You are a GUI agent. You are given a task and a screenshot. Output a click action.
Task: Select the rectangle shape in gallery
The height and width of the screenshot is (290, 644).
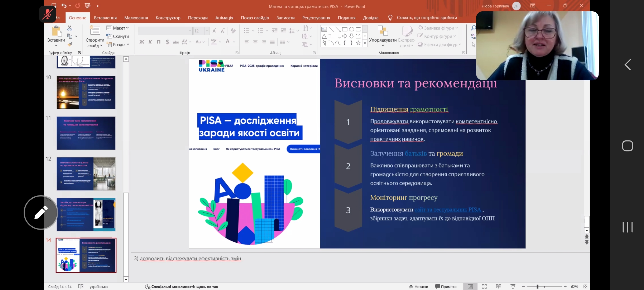click(345, 29)
